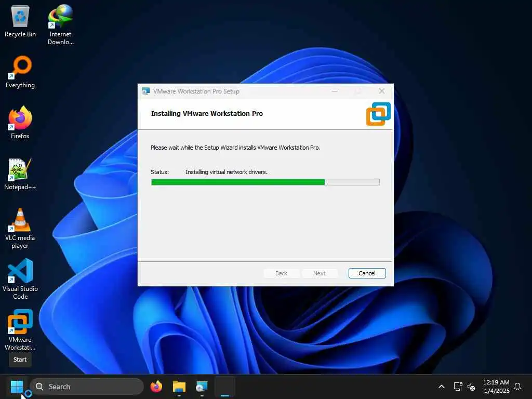Open the Windows Start menu button
This screenshot has width=532, height=399.
pos(17,387)
